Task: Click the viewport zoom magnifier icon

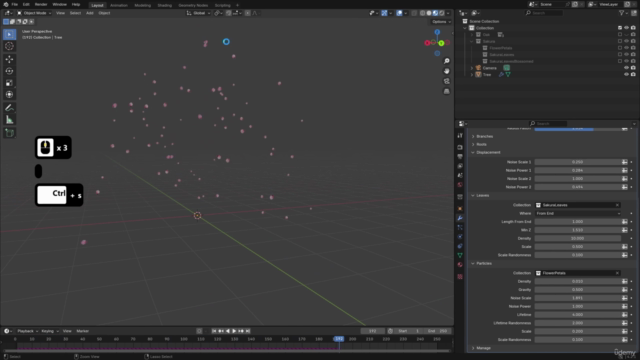Action: (x=447, y=61)
